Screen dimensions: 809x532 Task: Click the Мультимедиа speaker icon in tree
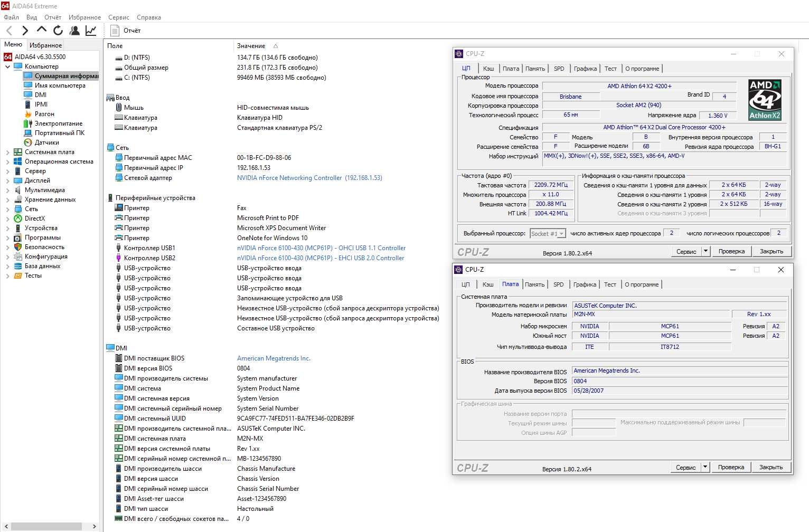point(18,190)
